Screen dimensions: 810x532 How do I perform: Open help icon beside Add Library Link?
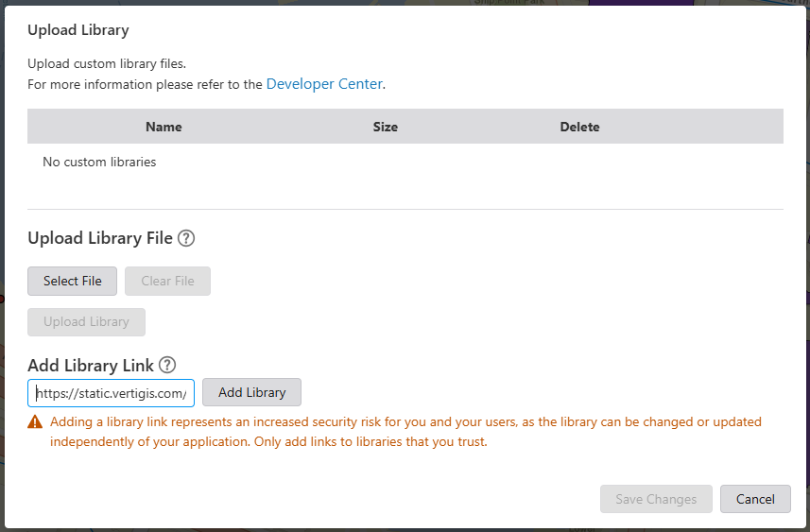167,365
